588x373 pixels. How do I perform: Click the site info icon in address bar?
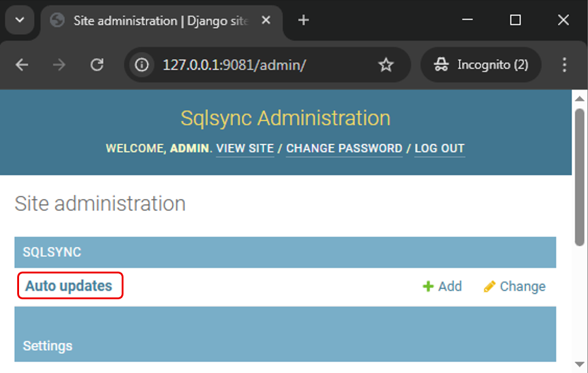(x=142, y=65)
